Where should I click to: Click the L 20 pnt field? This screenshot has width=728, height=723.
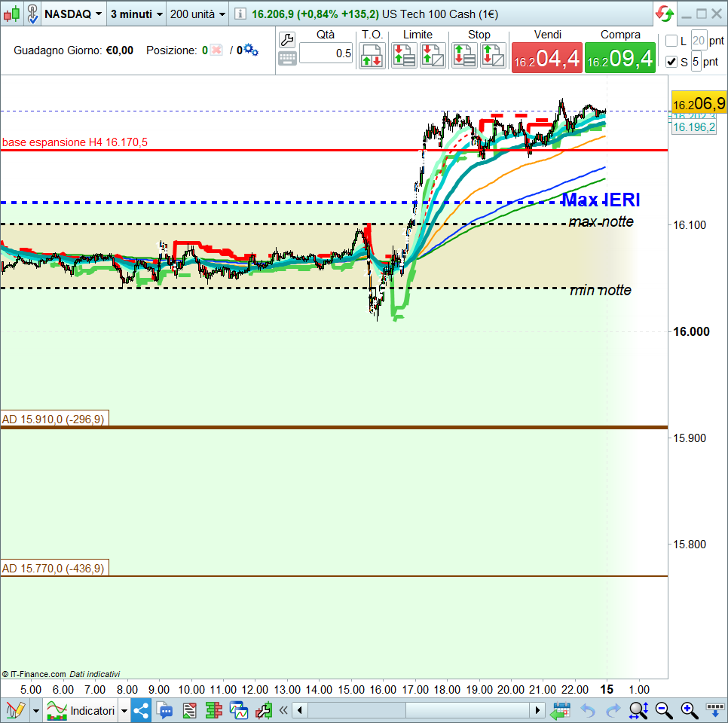(x=699, y=41)
